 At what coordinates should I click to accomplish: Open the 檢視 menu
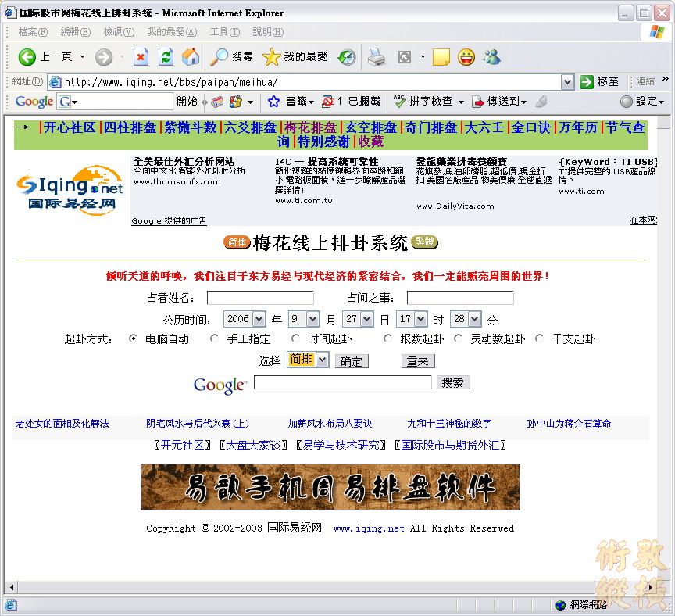click(118, 32)
